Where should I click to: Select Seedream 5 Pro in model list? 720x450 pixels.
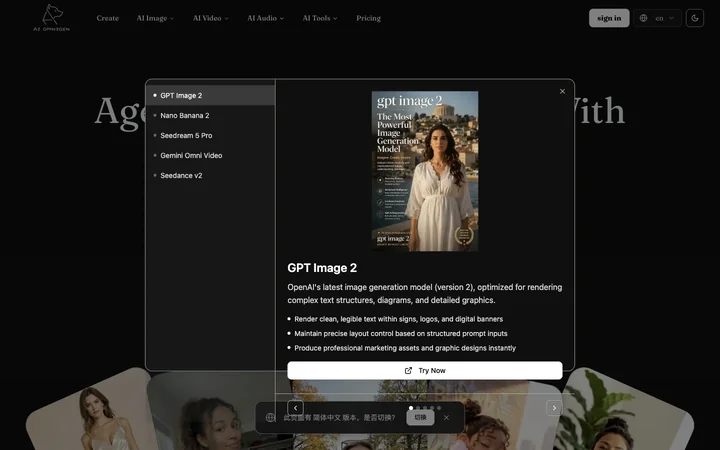[211, 135]
